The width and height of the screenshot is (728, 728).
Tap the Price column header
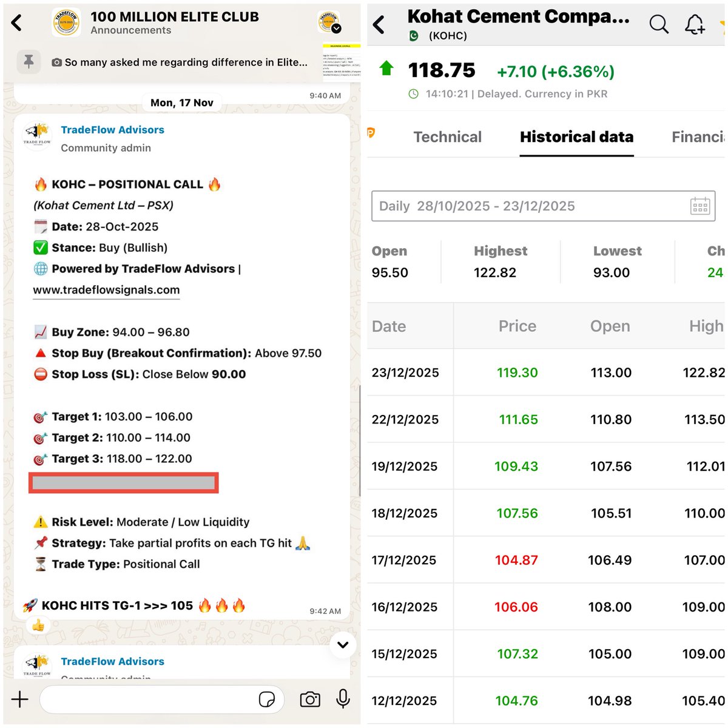(x=517, y=326)
